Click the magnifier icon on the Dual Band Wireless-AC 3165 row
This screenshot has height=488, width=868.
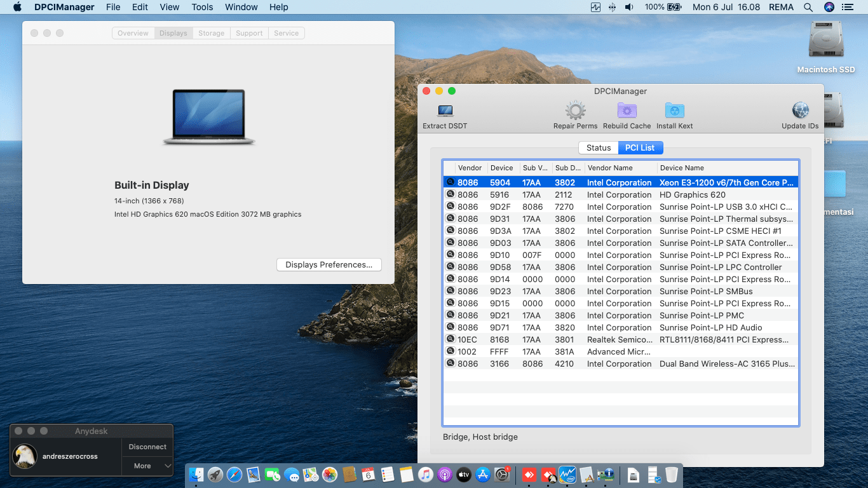click(451, 363)
